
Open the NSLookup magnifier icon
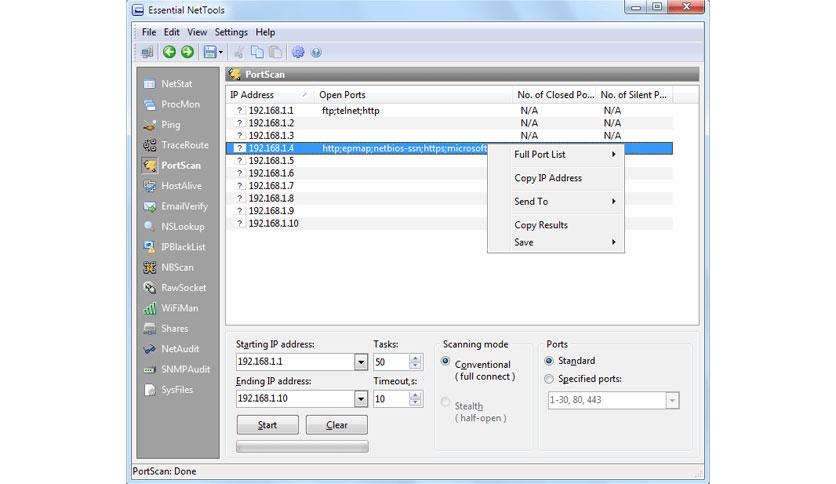tap(150, 227)
